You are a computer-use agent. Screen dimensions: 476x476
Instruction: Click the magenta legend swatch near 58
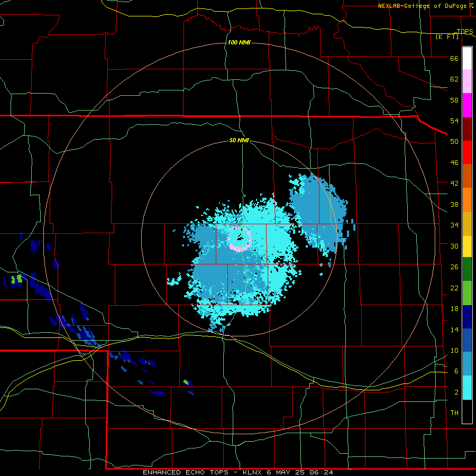[x=467, y=105]
